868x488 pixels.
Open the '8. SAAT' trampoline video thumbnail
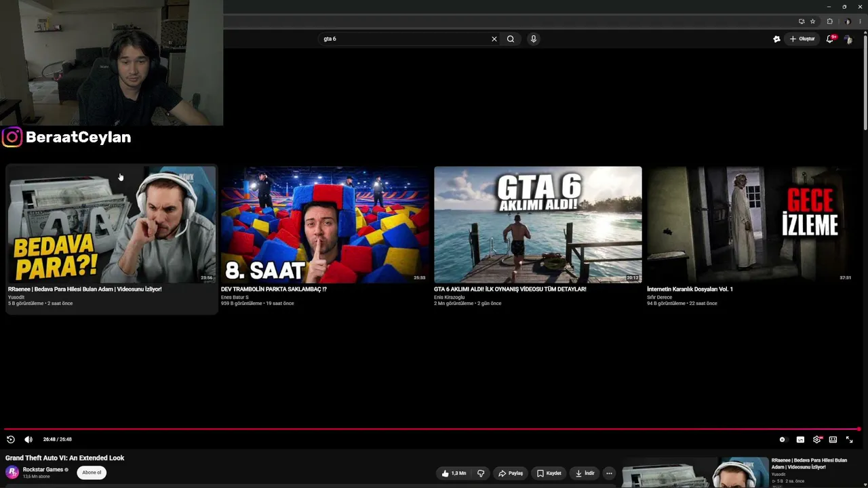pyautogui.click(x=325, y=224)
